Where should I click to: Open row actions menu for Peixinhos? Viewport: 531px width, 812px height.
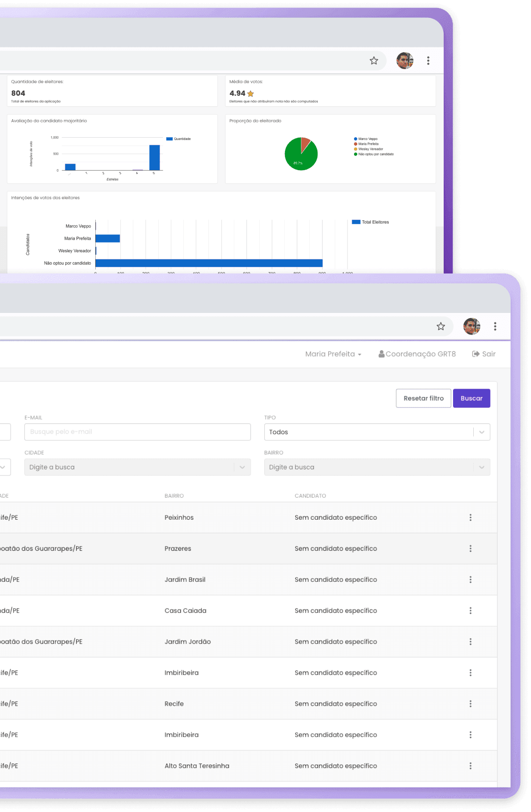point(470,517)
